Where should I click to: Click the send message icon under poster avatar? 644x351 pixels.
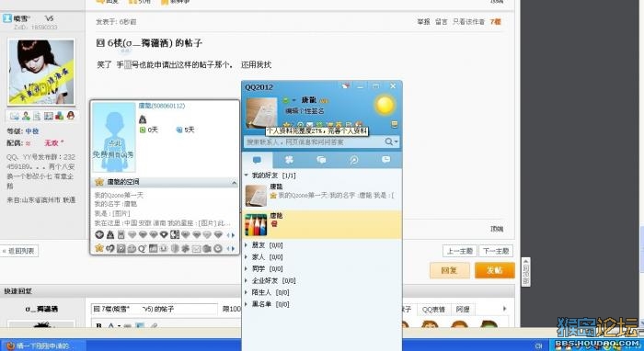(x=15, y=116)
